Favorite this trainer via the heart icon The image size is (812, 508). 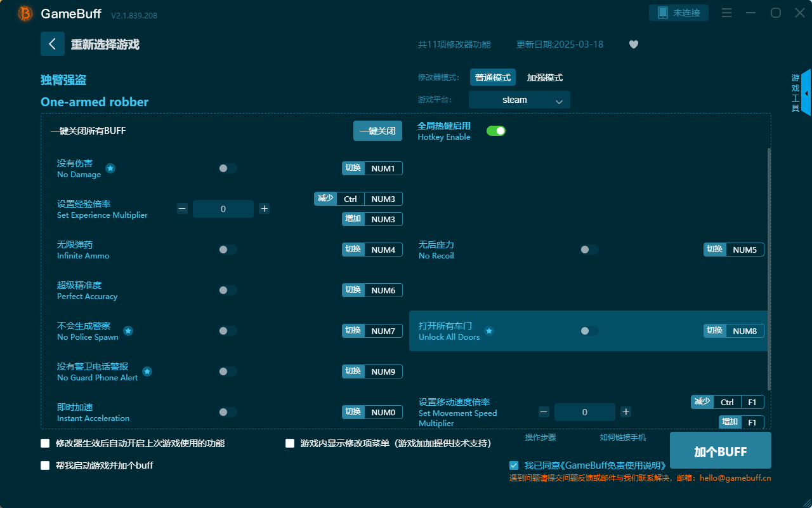(x=633, y=44)
